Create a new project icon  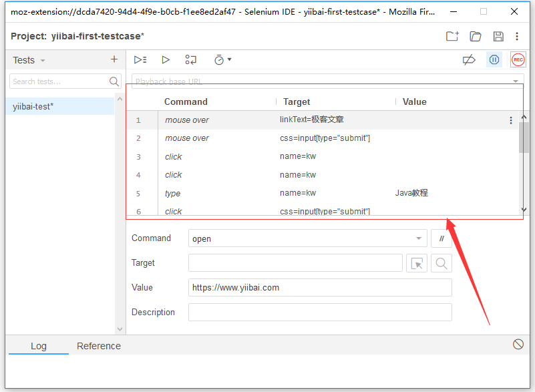(x=452, y=36)
